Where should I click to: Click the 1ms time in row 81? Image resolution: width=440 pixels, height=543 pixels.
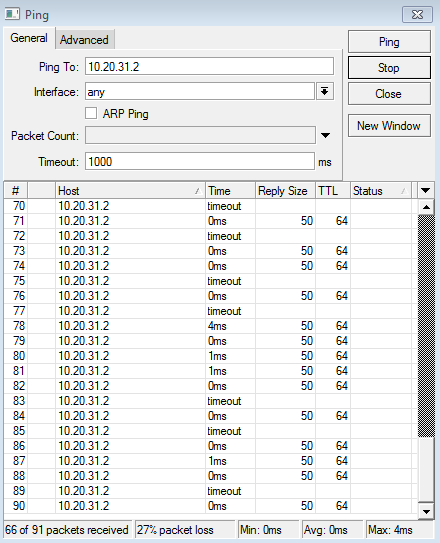tap(217, 371)
